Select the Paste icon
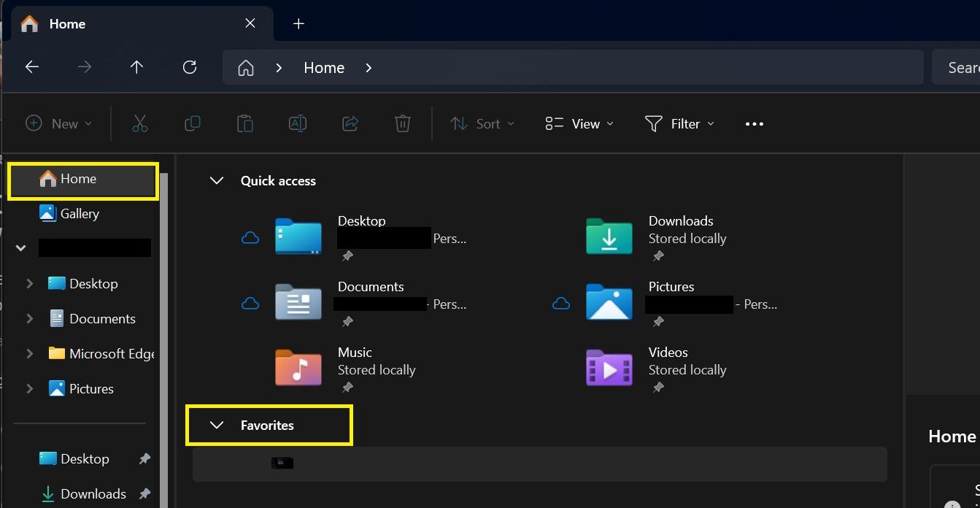The height and width of the screenshot is (508, 980). [245, 123]
